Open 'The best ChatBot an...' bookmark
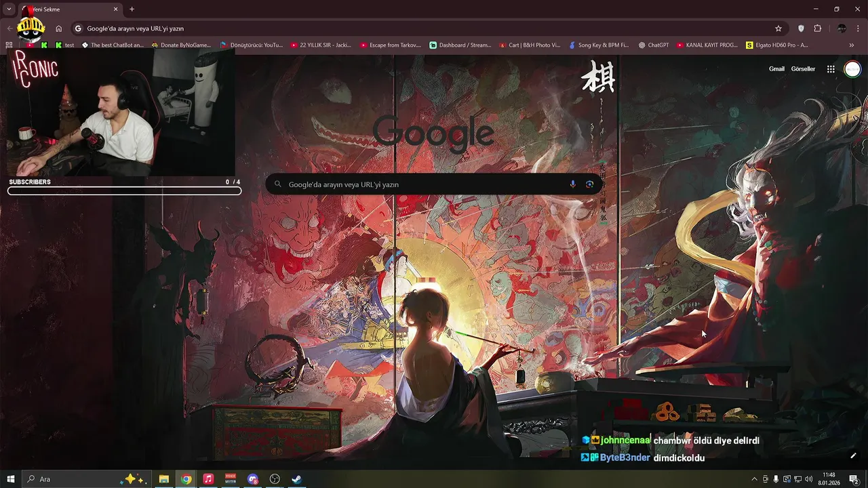The image size is (868, 488). (113, 45)
